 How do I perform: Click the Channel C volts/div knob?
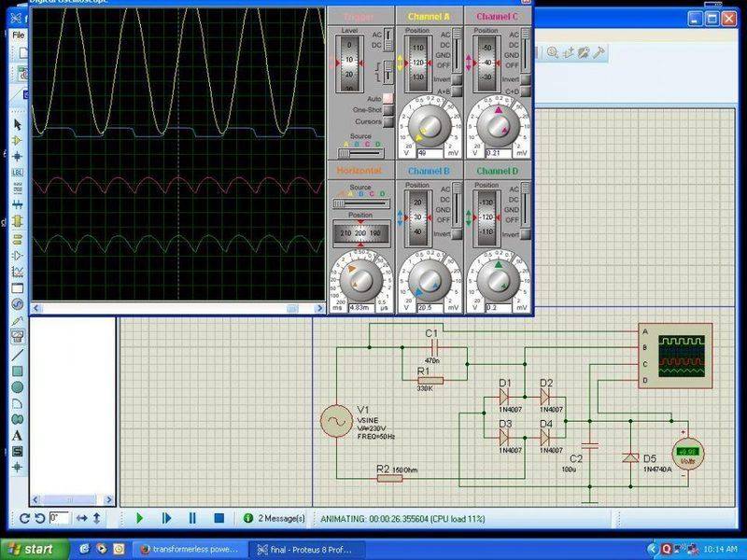499,126
